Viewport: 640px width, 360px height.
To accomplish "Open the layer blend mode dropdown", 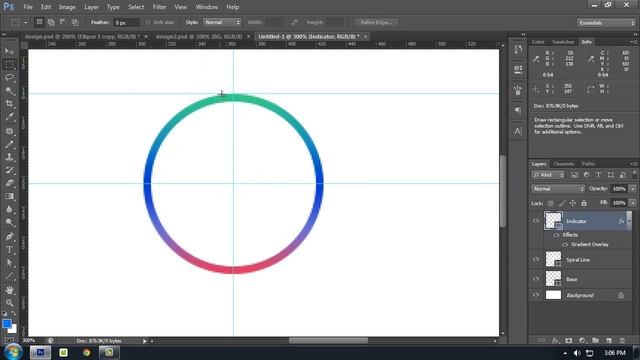I will click(x=558, y=189).
